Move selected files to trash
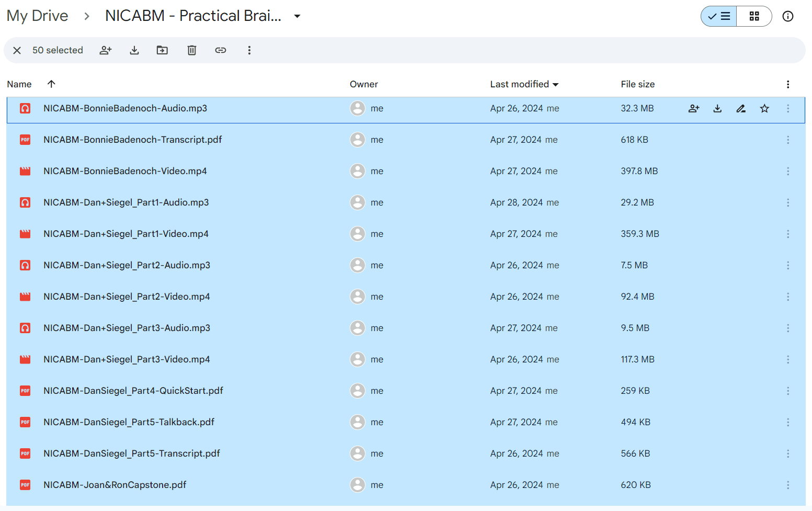Image resolution: width=812 pixels, height=511 pixels. tap(192, 50)
